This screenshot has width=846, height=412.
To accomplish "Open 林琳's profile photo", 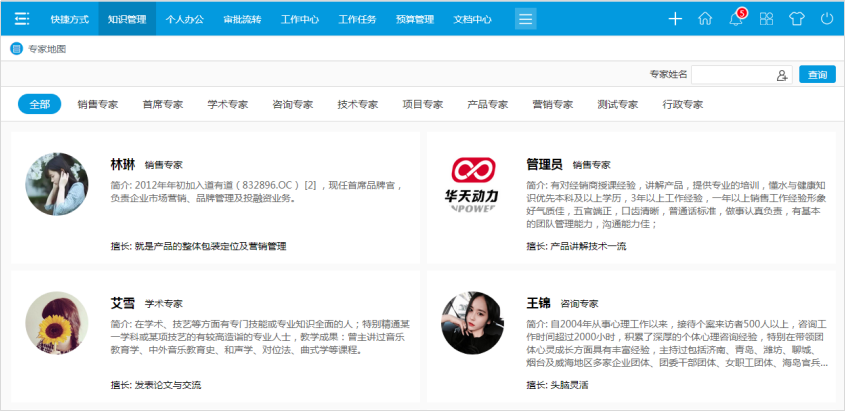I will pos(57,184).
